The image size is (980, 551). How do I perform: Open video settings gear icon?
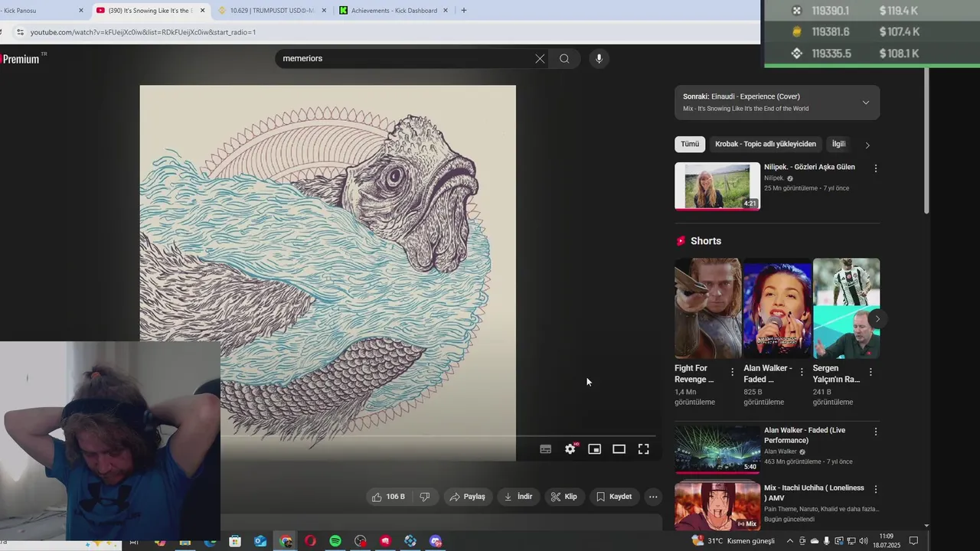tap(570, 449)
